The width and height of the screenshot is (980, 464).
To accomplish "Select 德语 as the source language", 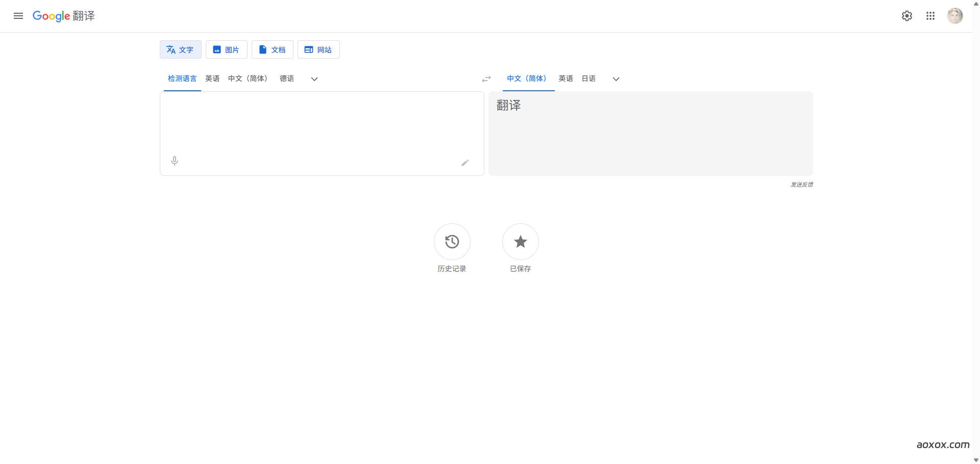I will (287, 79).
